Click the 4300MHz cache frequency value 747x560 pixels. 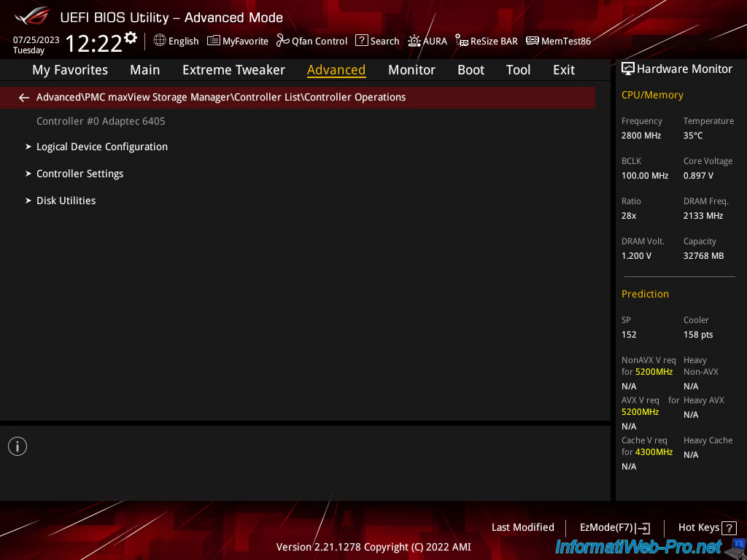click(654, 452)
